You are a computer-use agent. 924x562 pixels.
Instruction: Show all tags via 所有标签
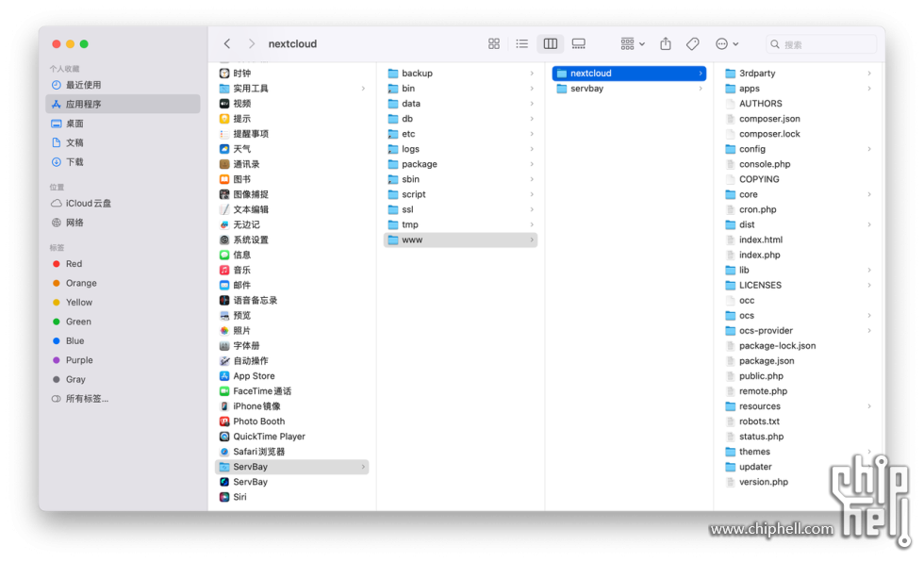pyautogui.click(x=123, y=399)
